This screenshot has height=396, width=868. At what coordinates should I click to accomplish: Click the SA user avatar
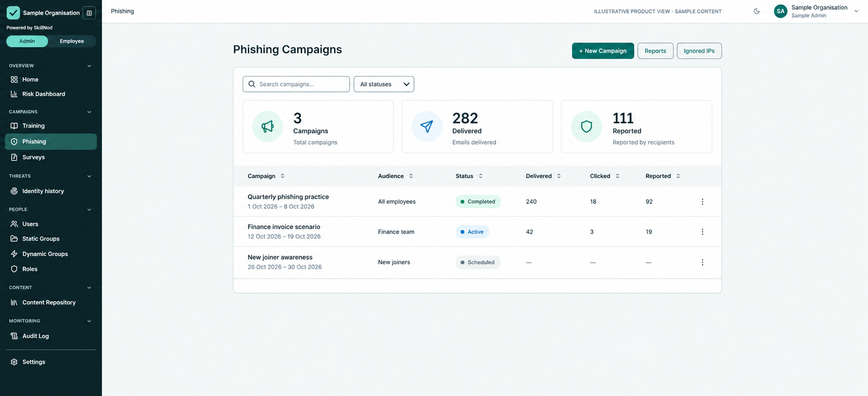click(x=781, y=11)
